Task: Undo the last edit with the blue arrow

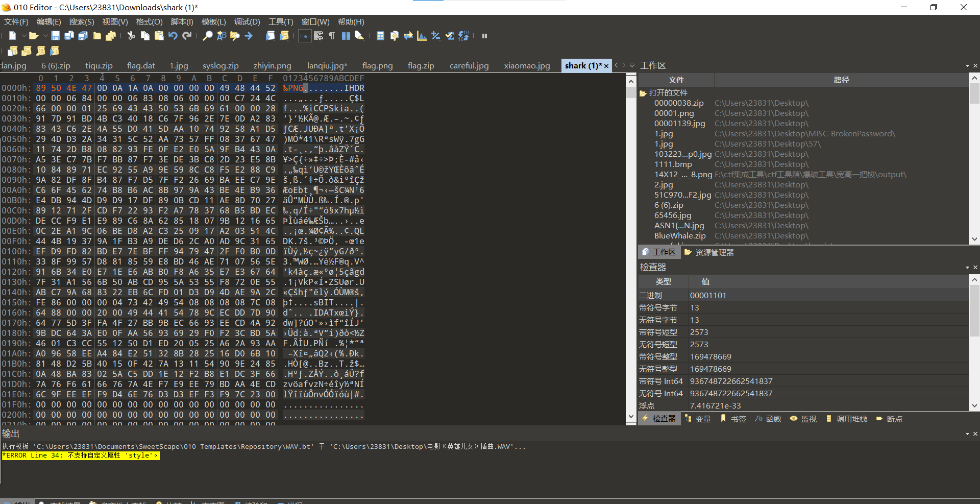Action: coord(173,36)
